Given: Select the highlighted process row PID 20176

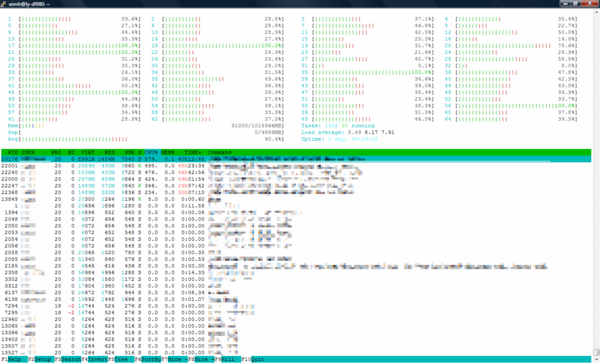Looking at the screenshot, I should pos(296,159).
